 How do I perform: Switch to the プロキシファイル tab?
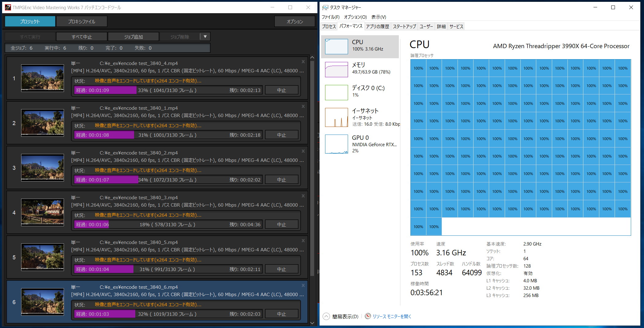pyautogui.click(x=81, y=21)
